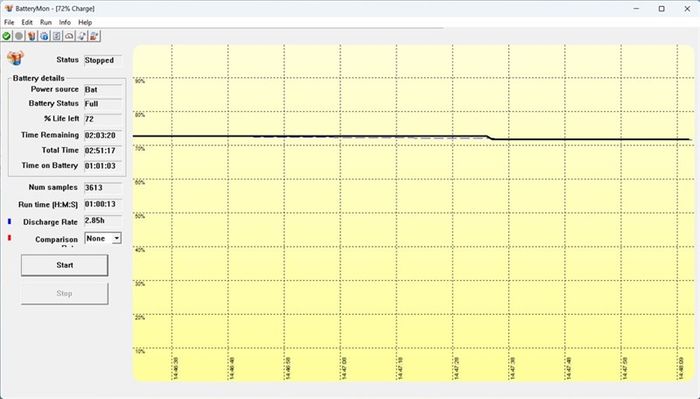Maximize the BatteryMon window
The width and height of the screenshot is (700, 399).
[x=662, y=8]
